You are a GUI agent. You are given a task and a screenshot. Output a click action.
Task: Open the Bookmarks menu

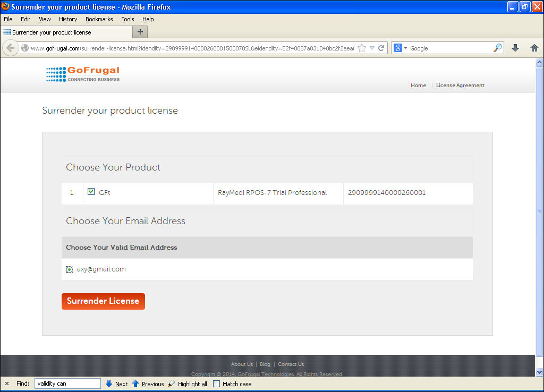click(99, 19)
